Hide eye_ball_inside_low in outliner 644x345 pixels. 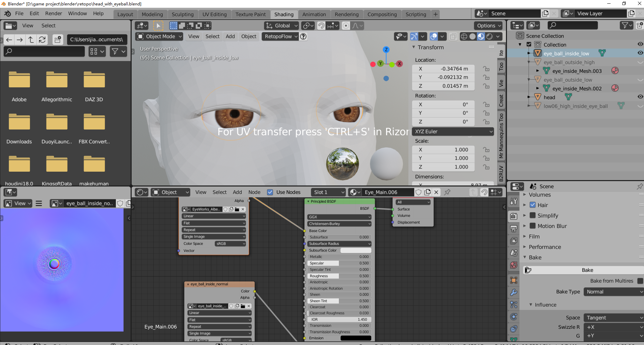click(x=640, y=53)
